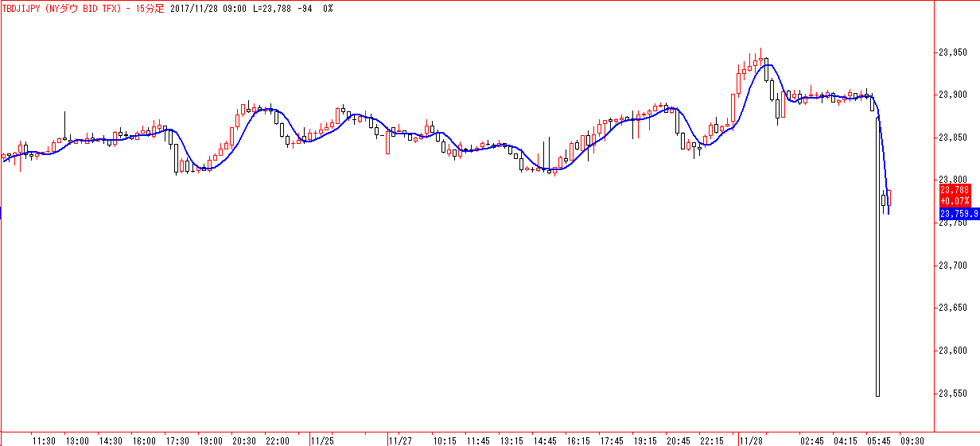
Task: Click the 22:15 time label
Action: click(712, 440)
